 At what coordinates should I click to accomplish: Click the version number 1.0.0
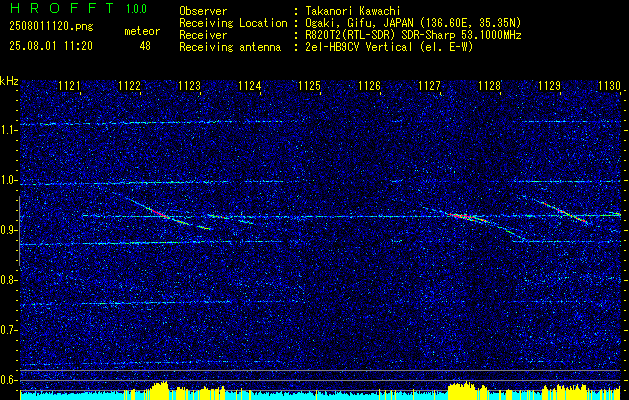tap(136, 9)
